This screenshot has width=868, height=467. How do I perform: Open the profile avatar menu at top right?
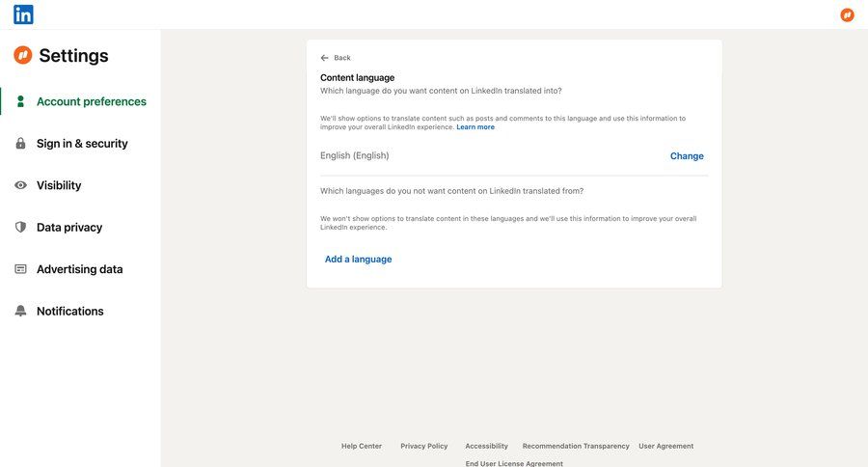tap(847, 14)
